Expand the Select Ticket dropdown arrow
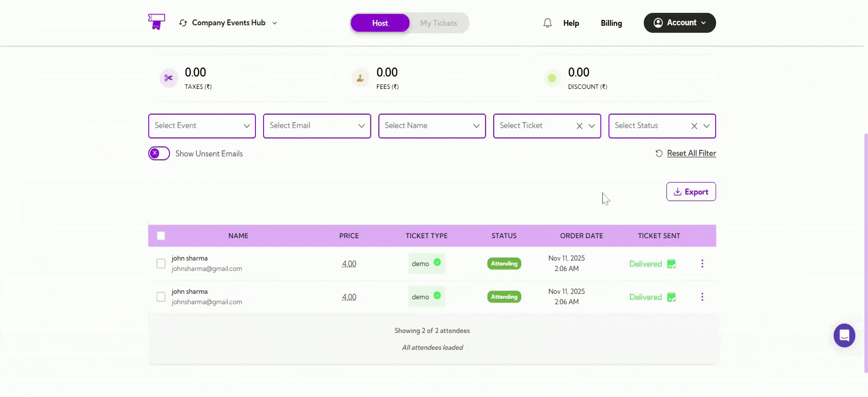Image resolution: width=868 pixels, height=397 pixels. pos(592,126)
